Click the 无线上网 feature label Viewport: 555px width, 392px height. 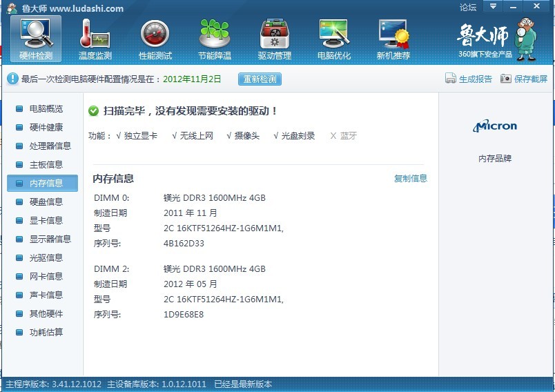click(x=197, y=136)
